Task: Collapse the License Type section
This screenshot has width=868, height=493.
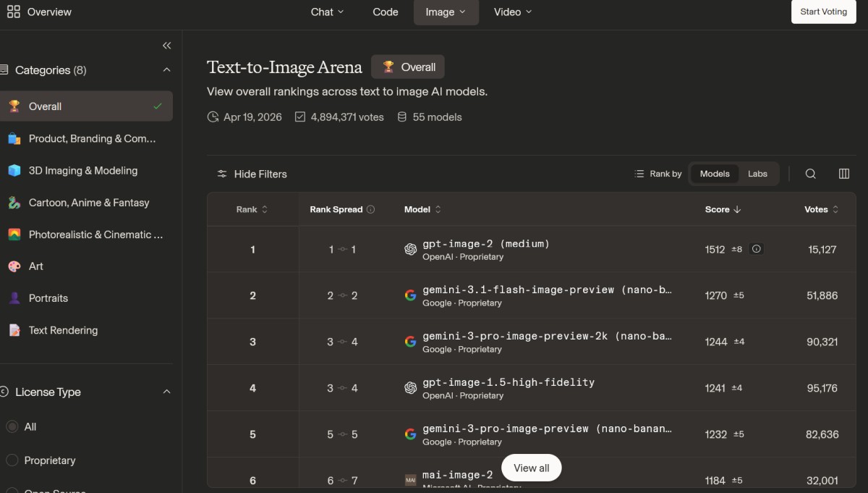Action: pos(166,392)
